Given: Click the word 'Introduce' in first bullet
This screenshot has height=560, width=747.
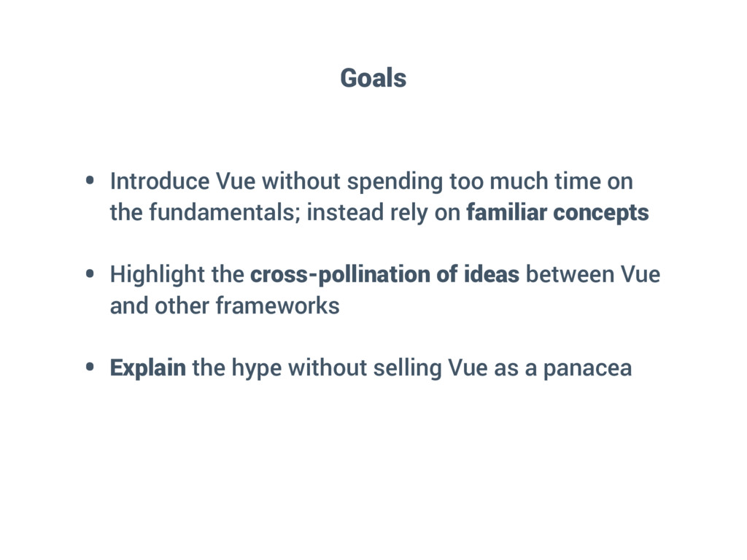Looking at the screenshot, I should [x=157, y=181].
